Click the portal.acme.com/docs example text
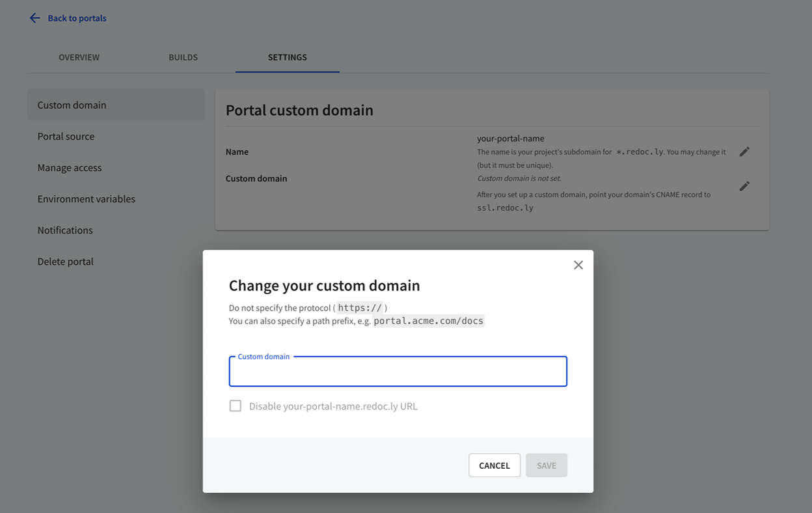Viewport: 812px width, 513px height. coord(429,321)
